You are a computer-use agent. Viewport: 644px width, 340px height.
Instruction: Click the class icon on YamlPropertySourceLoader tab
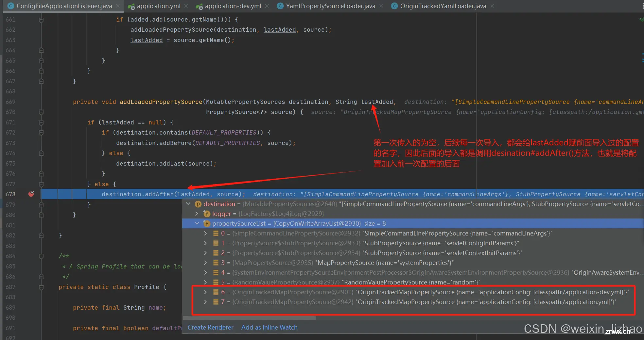pyautogui.click(x=280, y=6)
